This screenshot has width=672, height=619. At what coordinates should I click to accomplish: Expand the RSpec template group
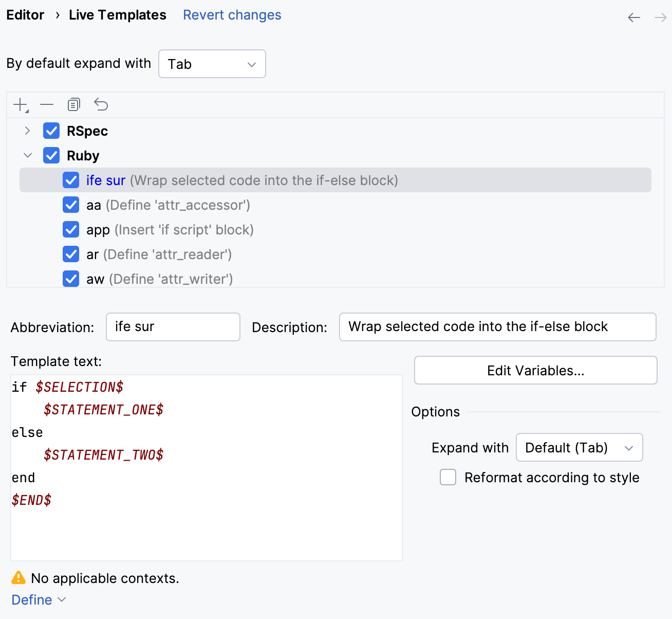pos(27,131)
